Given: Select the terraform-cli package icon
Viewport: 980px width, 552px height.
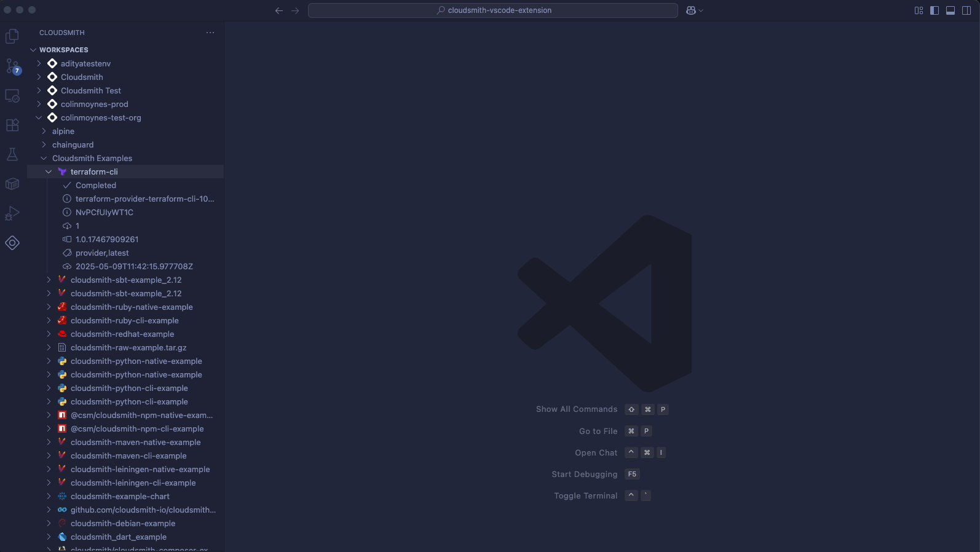Looking at the screenshot, I should (62, 172).
